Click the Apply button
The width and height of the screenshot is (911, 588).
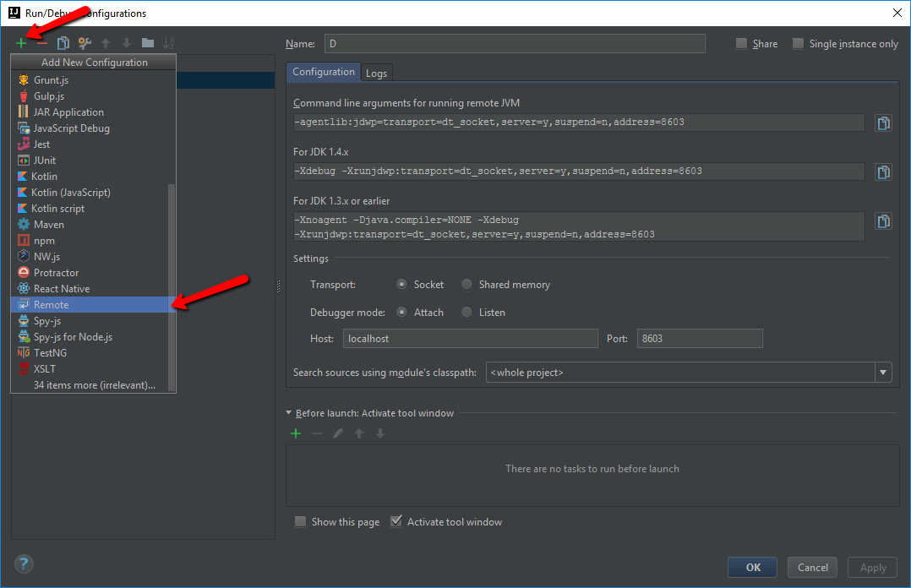coord(872,567)
